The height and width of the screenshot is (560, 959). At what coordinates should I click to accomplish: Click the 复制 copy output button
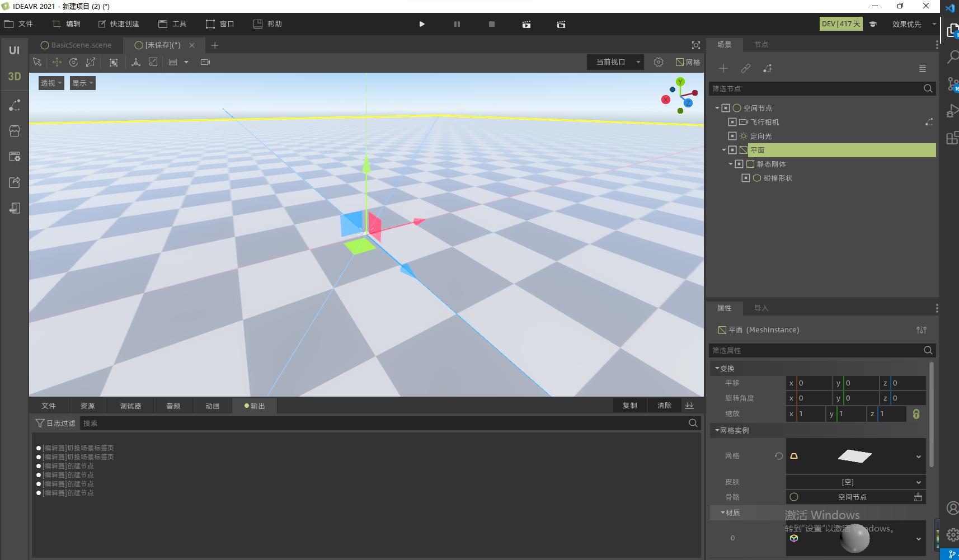pyautogui.click(x=630, y=406)
